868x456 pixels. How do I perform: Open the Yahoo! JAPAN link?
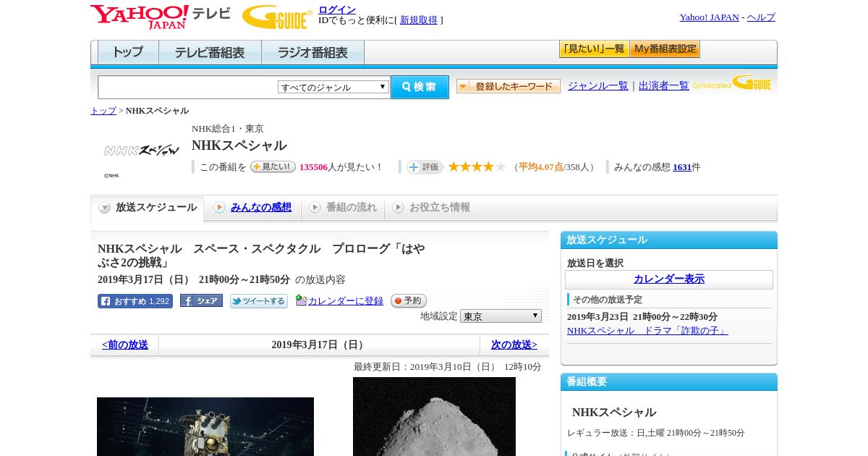(x=710, y=17)
